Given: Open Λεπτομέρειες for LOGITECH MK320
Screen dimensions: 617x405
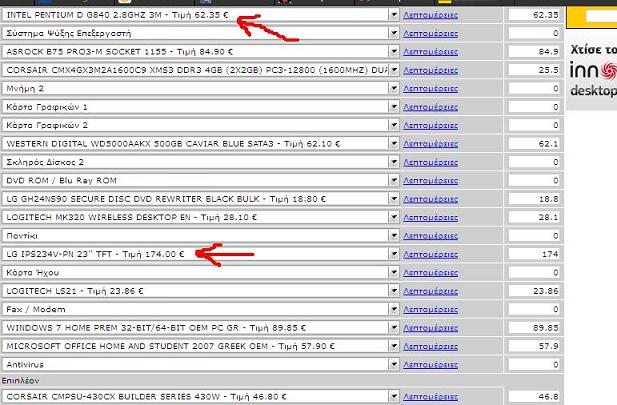Looking at the screenshot, I should (x=430, y=217).
